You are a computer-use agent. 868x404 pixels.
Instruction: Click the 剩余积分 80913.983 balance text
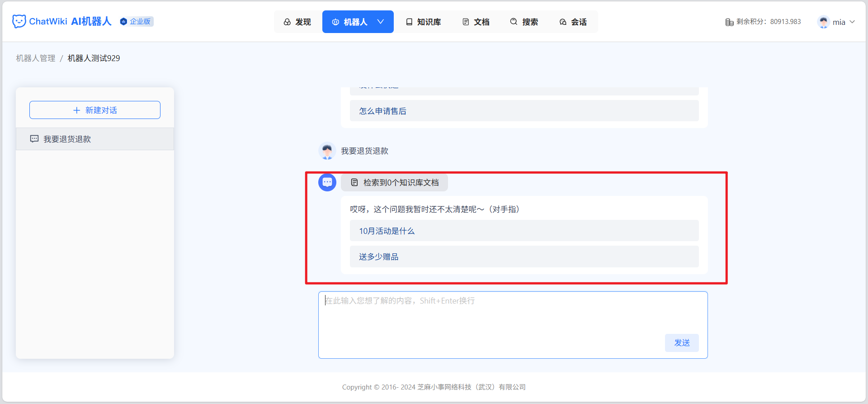tap(769, 22)
